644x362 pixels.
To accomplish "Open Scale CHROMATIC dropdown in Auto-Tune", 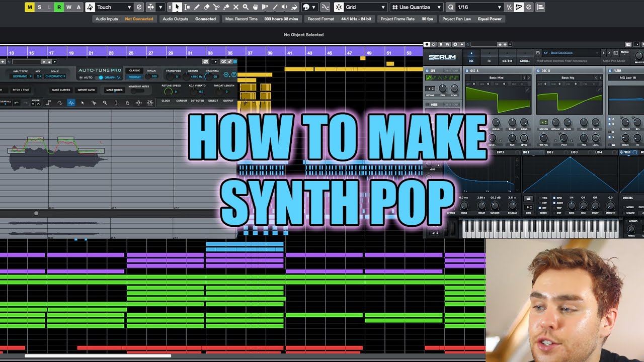I will pos(55,76).
